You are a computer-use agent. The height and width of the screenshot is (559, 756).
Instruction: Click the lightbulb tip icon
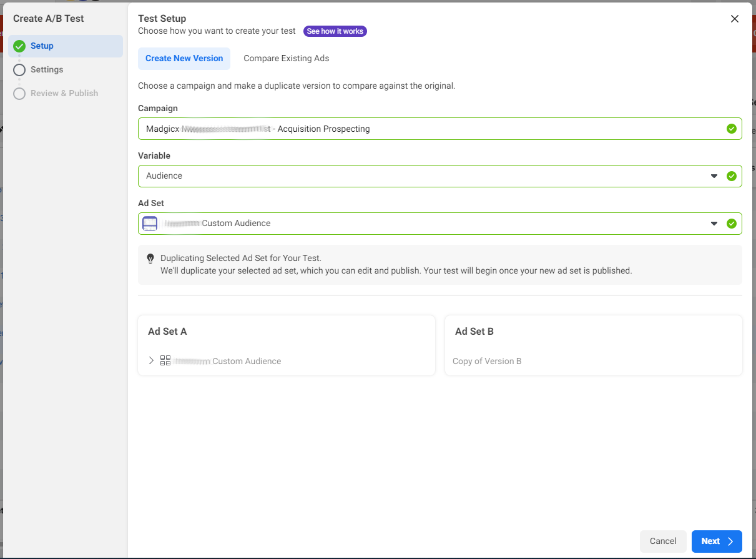(x=150, y=258)
